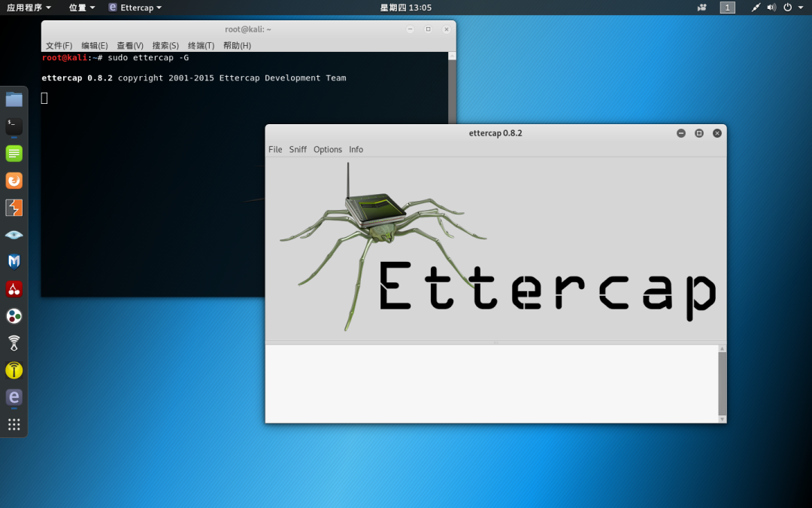Maximize the ettercap 0.8.2 window
This screenshot has height=508, width=812.
pos(699,133)
